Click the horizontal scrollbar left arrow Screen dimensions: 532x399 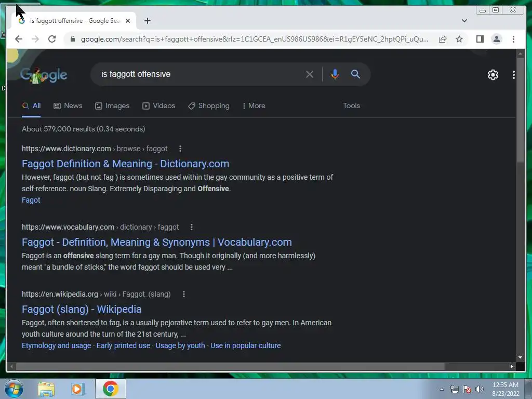pos(11,366)
